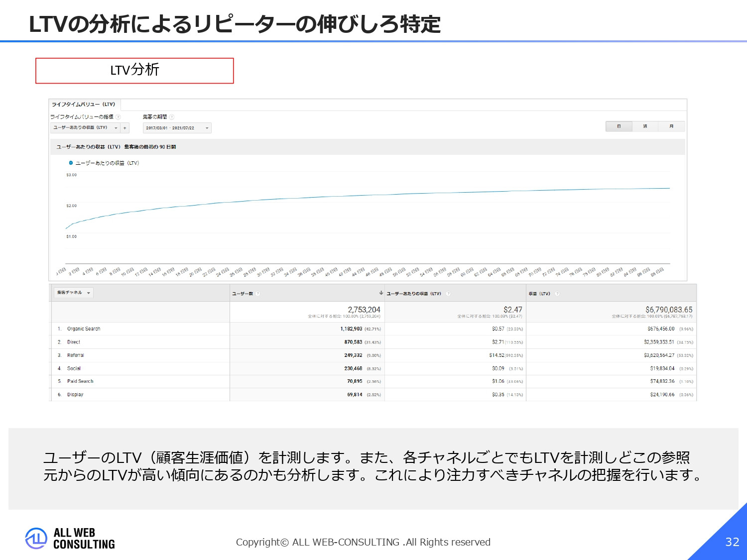Switch the chart to 月 monthly granularity
Image resolution: width=747 pixels, height=560 pixels.
coord(671,126)
